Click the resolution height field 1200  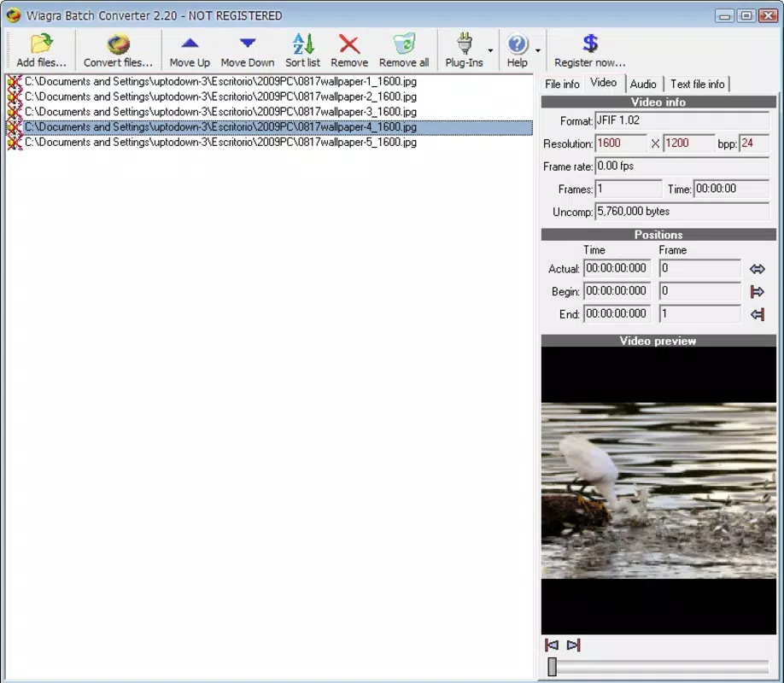coord(689,143)
